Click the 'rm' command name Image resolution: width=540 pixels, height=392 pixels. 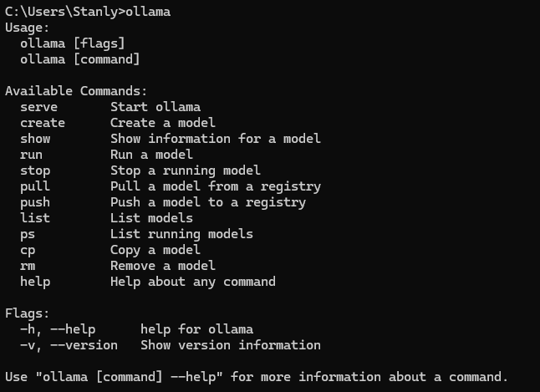point(28,266)
